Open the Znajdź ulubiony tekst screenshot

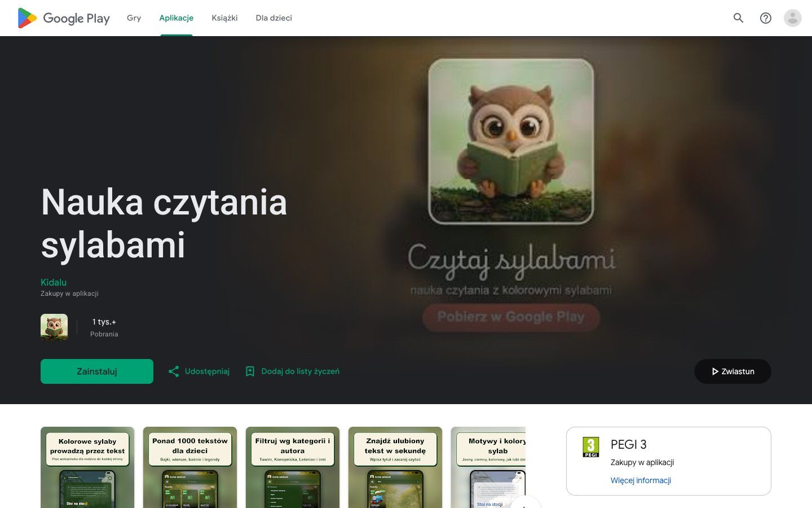395,467
